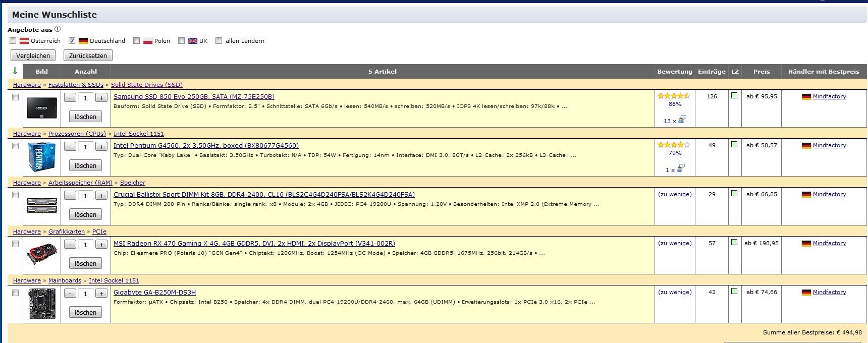Viewport: 868px width, 343px height.
Task: Open Solid State Drives (SSD) breadcrumb link
Action: coord(147,85)
